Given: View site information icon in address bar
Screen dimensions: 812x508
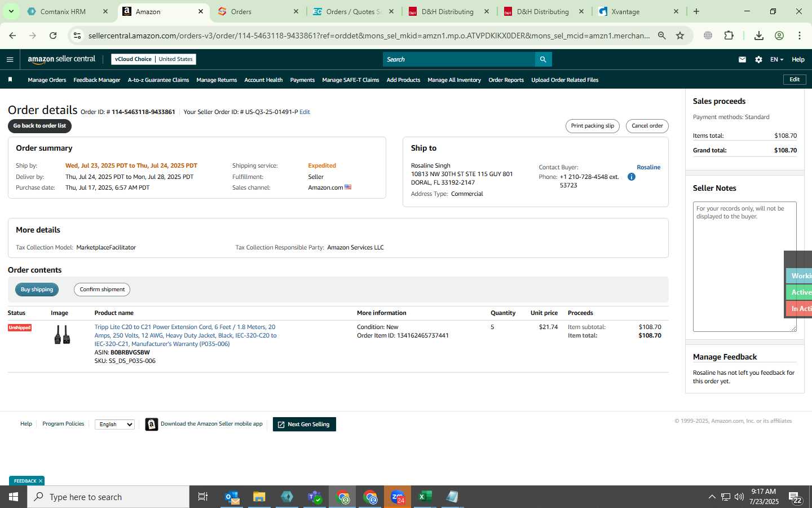Looking at the screenshot, I should pyautogui.click(x=77, y=36).
